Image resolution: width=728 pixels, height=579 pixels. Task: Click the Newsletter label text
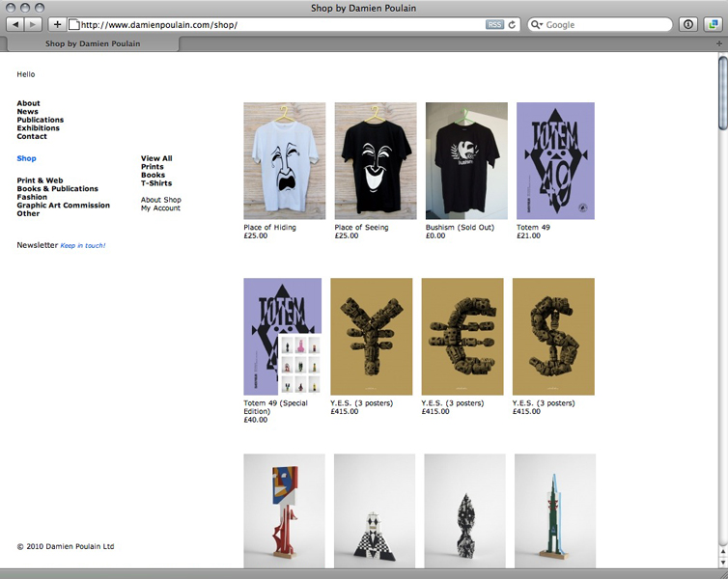pyautogui.click(x=37, y=245)
